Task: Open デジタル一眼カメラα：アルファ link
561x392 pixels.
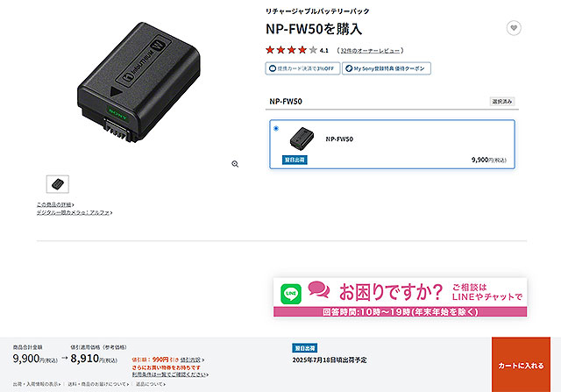Action: pyautogui.click(x=75, y=212)
